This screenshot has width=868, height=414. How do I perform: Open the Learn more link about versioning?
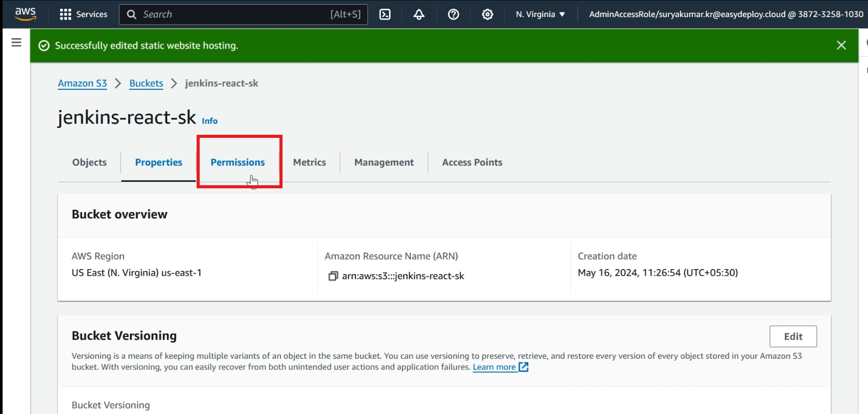(494, 367)
